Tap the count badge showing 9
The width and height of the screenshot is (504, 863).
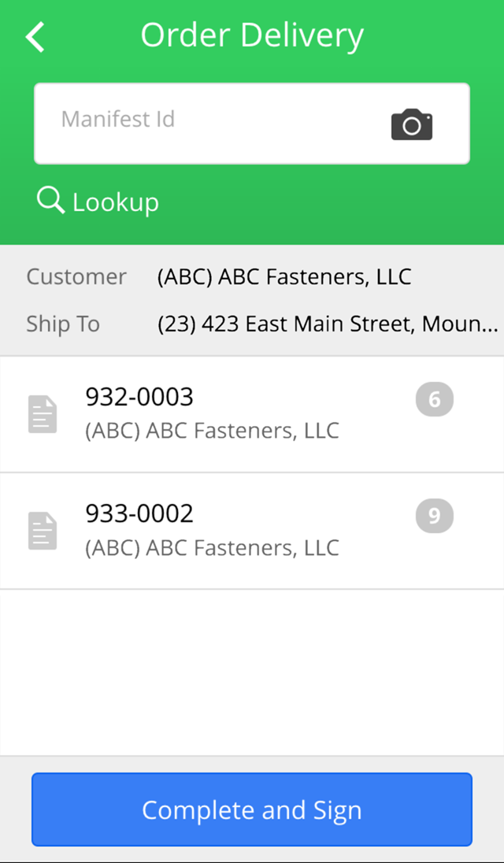click(434, 517)
